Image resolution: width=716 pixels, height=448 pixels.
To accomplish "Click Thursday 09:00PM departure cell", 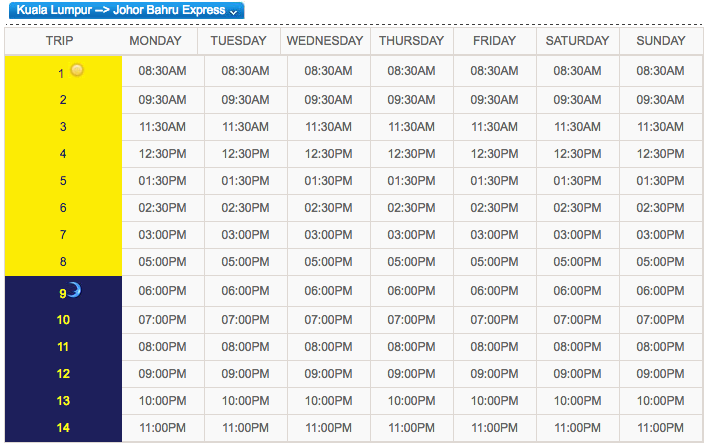I will (411, 374).
